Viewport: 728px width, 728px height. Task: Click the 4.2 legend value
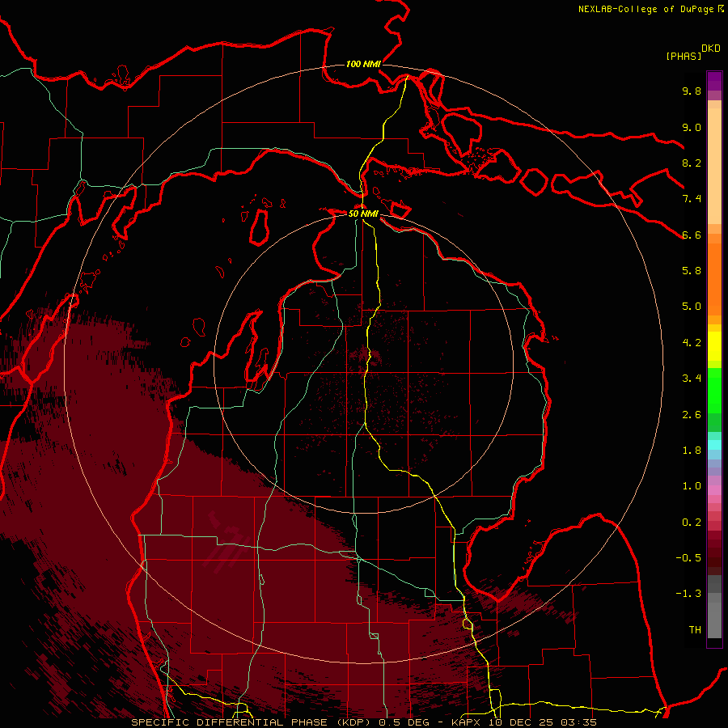pos(692,343)
